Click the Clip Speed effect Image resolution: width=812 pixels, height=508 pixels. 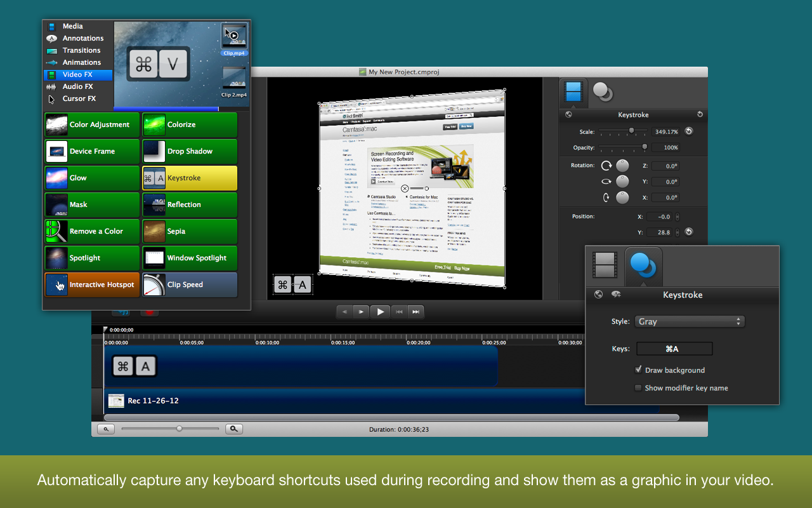tap(190, 285)
